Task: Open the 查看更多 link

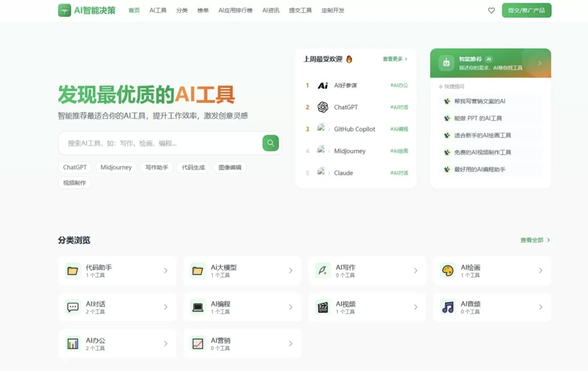Action: pyautogui.click(x=392, y=59)
